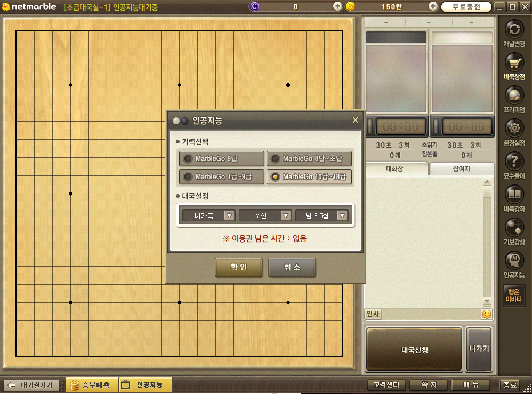Open the 쪽지 message button

click(429, 385)
